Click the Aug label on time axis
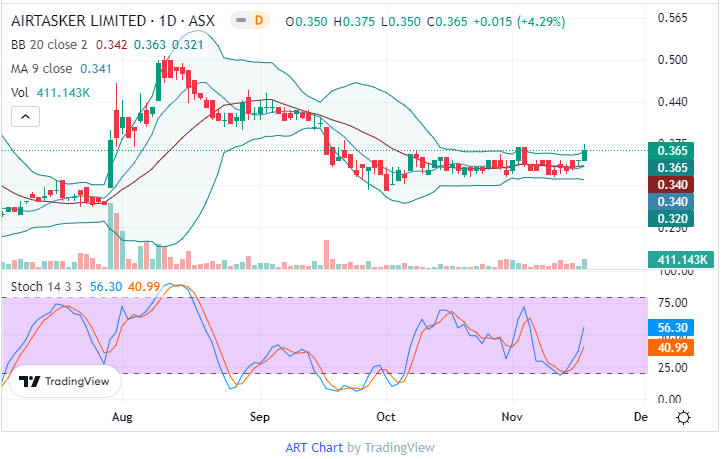Screen dimensions: 724x459 122,416
